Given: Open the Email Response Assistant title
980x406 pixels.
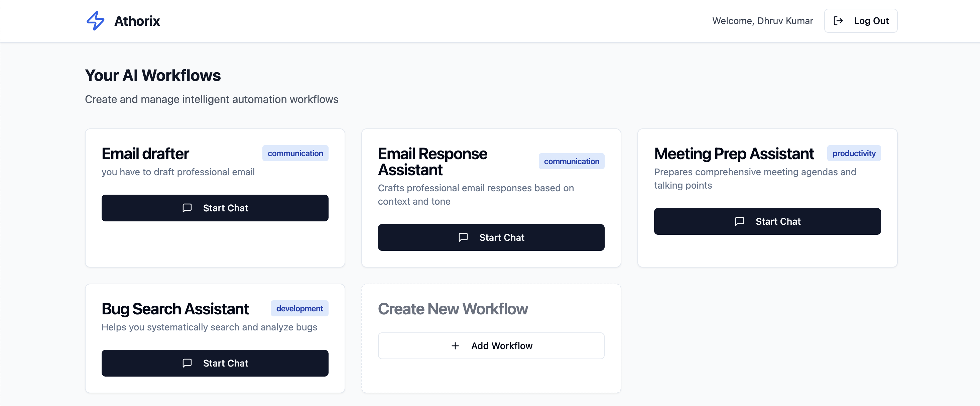Looking at the screenshot, I should tap(432, 161).
